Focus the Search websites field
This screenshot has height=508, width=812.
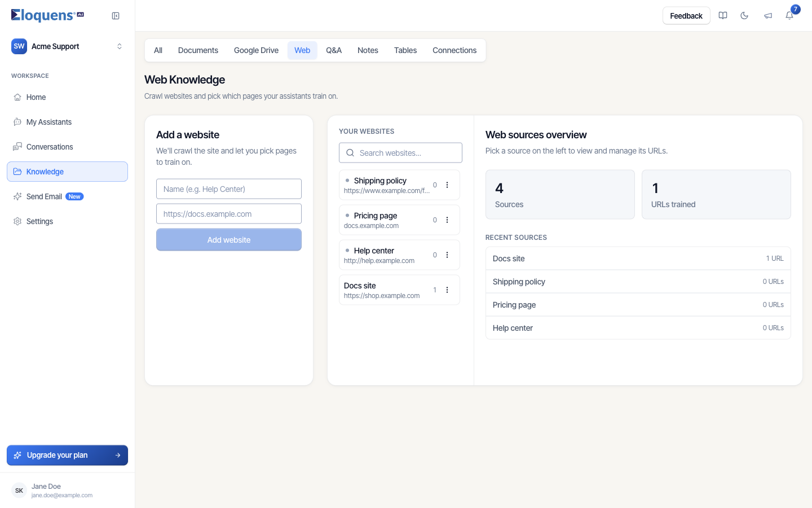point(400,153)
